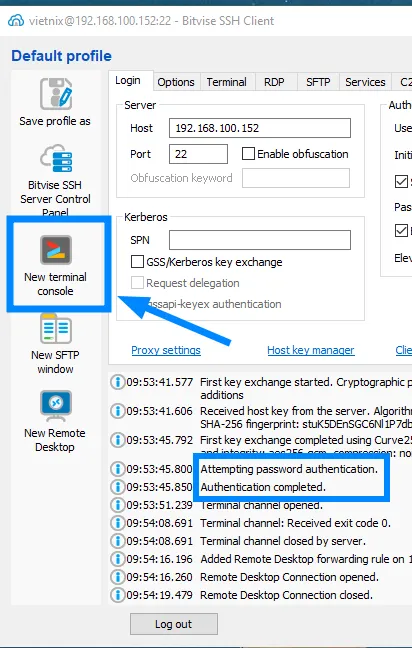
Task: Select the RDP tab
Action: [274, 82]
